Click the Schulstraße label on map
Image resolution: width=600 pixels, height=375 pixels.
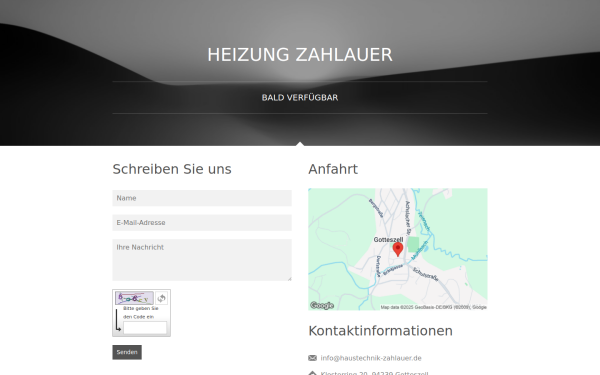[x=425, y=274]
